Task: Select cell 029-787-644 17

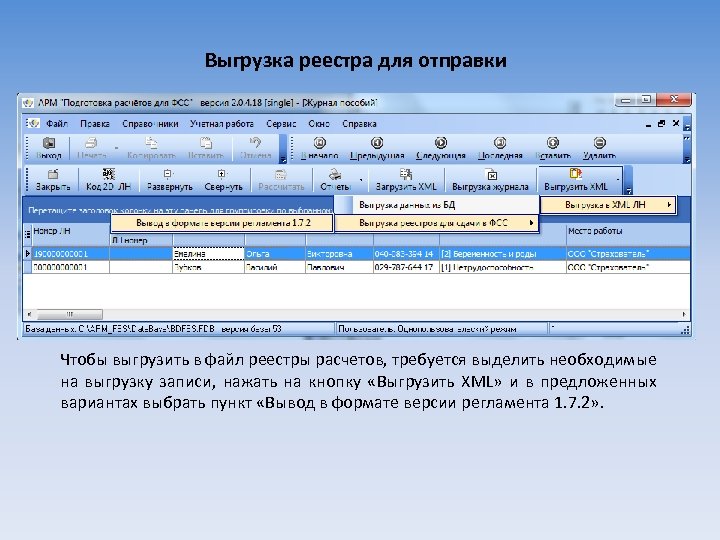Action: 406,267
